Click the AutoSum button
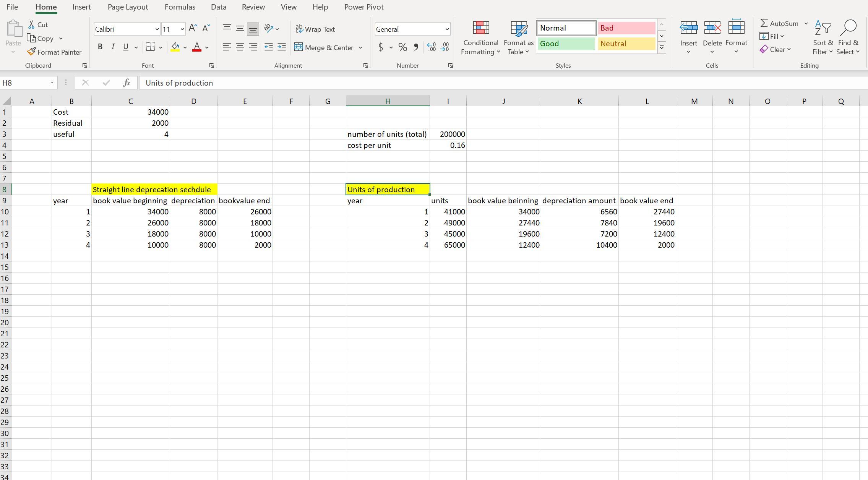 779,23
